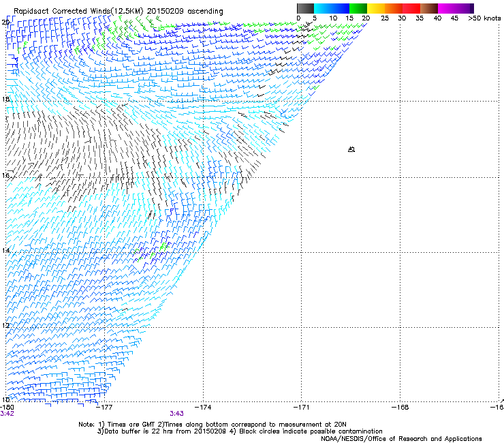This screenshot has width=504, height=443.
Task: Click the purple time stamp '3:43'
Action: (177, 414)
